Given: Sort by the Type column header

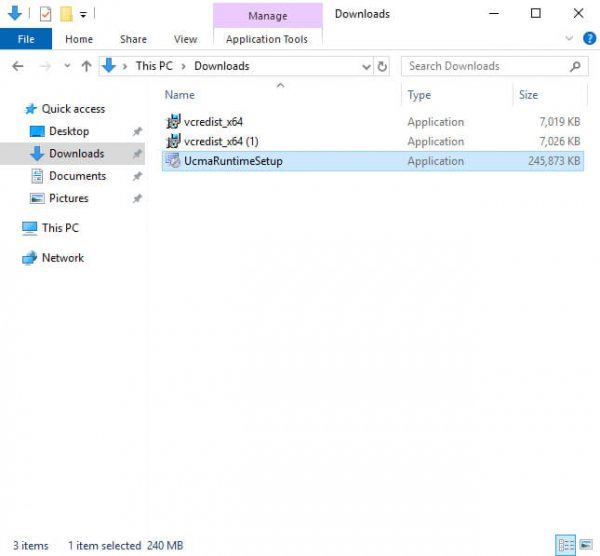Looking at the screenshot, I should click(x=419, y=95).
